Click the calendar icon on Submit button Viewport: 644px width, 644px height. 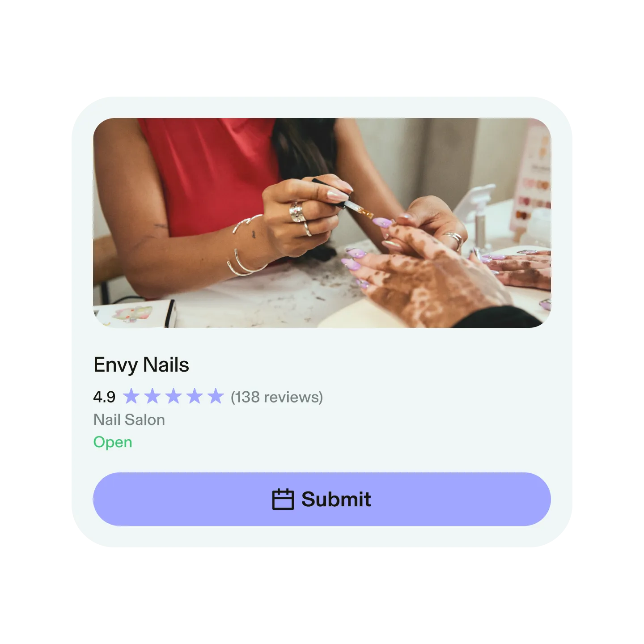[283, 499]
